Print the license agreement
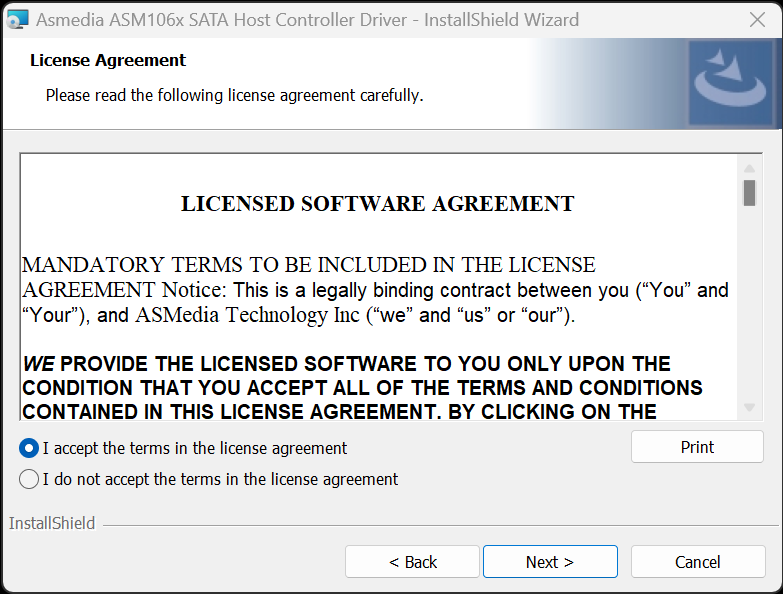The width and height of the screenshot is (783, 594). [697, 447]
